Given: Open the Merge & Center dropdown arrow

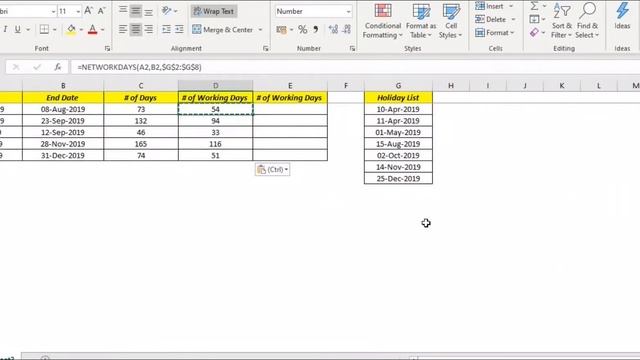Looking at the screenshot, I should click(260, 29).
